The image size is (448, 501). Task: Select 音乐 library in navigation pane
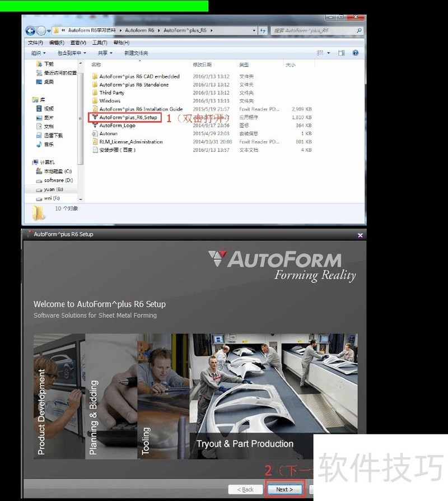(45, 145)
